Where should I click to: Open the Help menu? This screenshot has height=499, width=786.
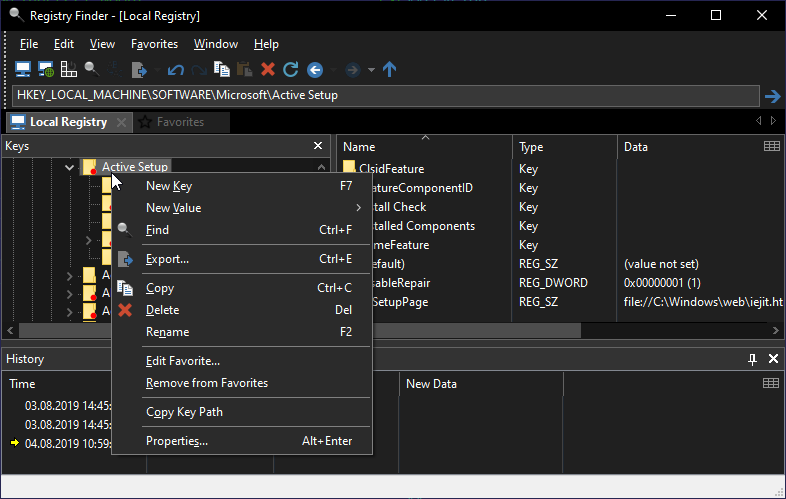(266, 44)
